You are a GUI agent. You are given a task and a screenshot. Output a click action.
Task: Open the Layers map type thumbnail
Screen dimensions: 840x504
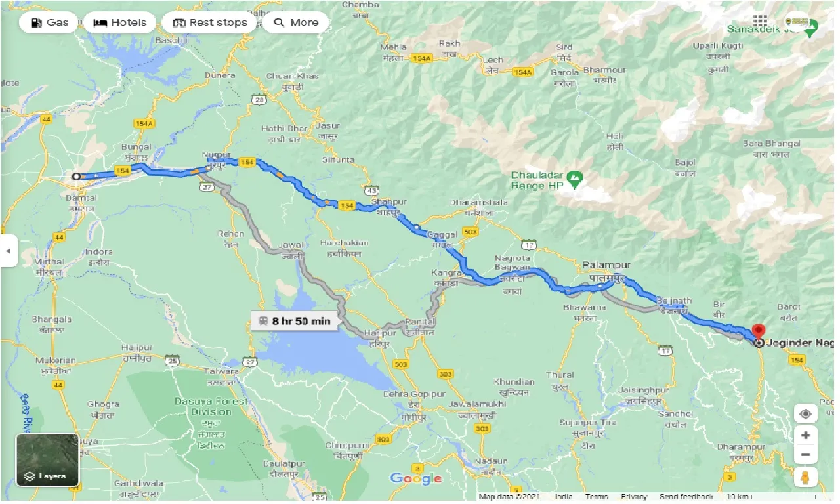pos(47,460)
